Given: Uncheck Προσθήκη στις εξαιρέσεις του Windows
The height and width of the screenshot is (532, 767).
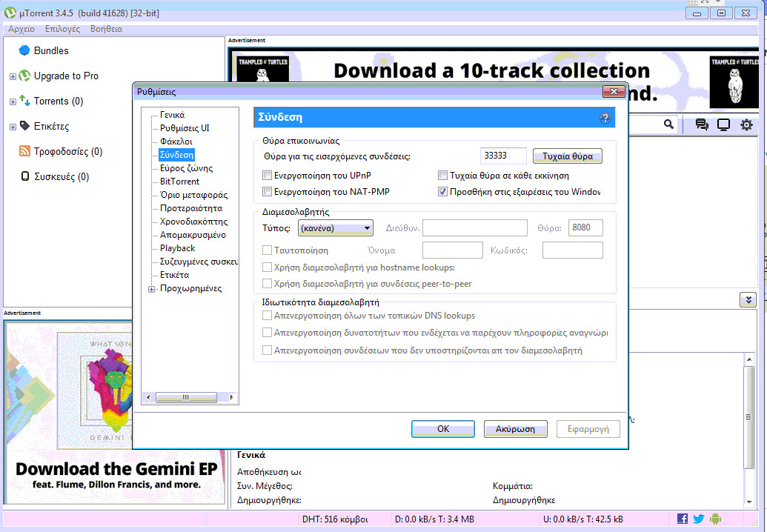Looking at the screenshot, I should click(x=442, y=191).
